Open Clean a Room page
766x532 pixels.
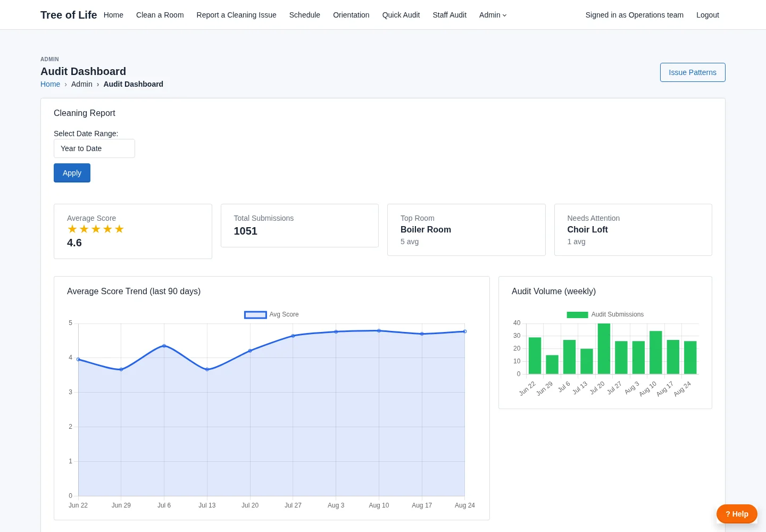[x=160, y=15]
